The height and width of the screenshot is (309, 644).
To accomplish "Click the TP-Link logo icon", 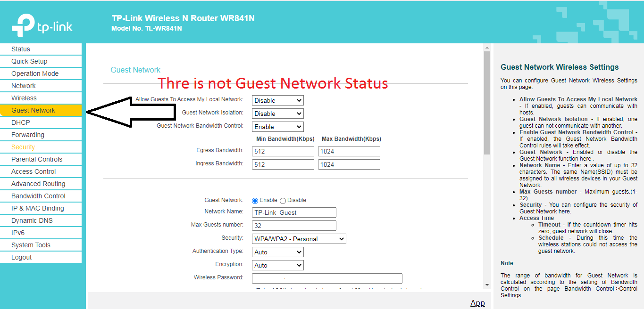I will pyautogui.click(x=24, y=25).
